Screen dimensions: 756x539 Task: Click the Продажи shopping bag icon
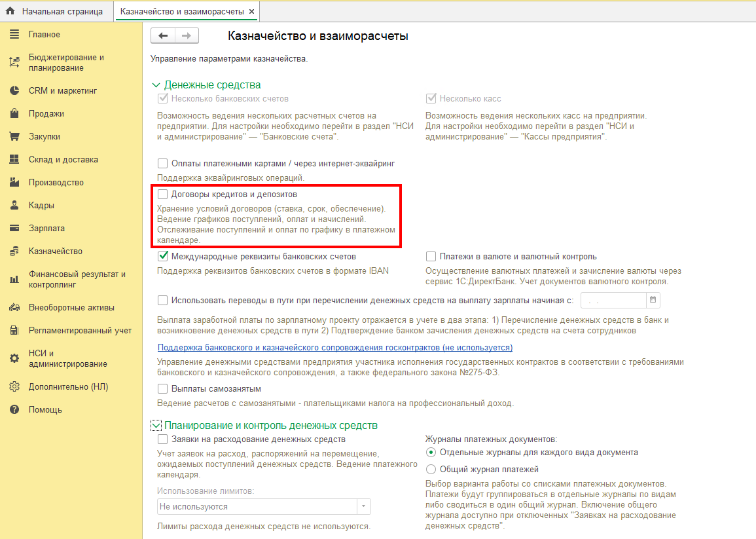click(14, 113)
